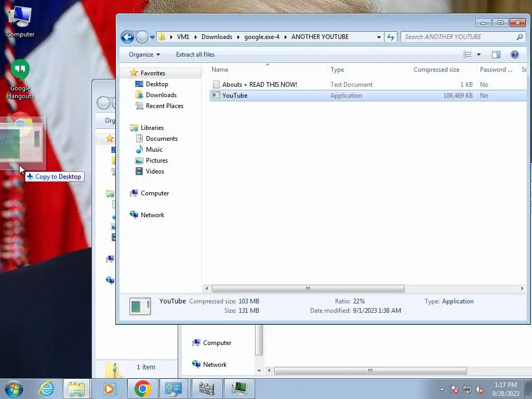Image resolution: width=532 pixels, height=399 pixels.
Task: Change view with the view icon
Action: [467, 55]
